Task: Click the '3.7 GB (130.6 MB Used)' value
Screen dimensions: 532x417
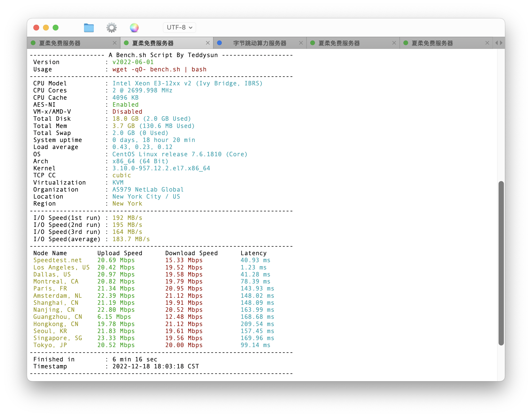Action: coord(154,126)
